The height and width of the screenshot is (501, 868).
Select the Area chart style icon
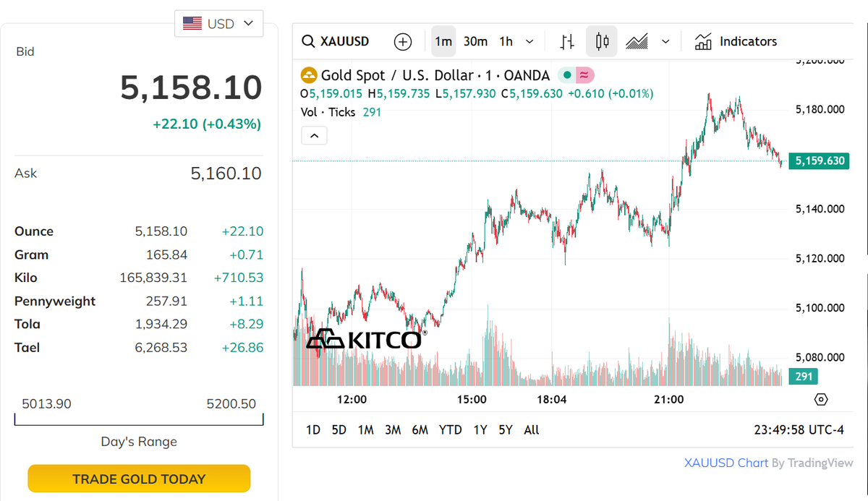pyautogui.click(x=637, y=41)
